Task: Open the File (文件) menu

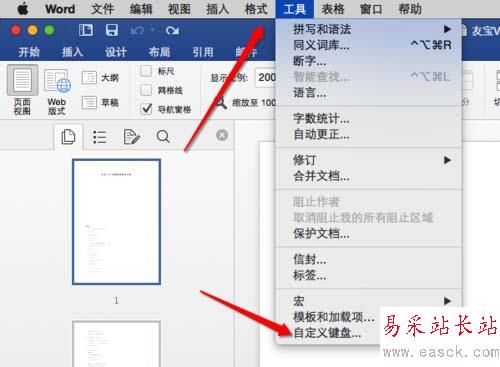Action: pos(102,9)
